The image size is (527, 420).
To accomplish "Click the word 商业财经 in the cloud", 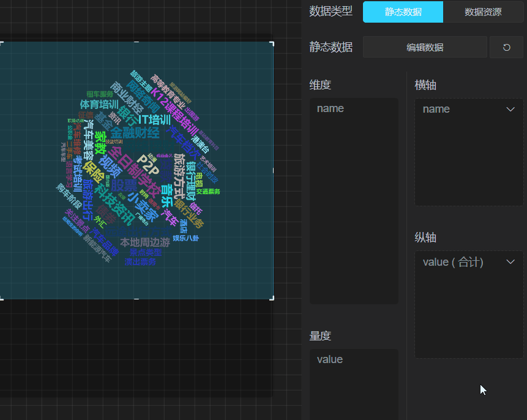I will point(126,97).
